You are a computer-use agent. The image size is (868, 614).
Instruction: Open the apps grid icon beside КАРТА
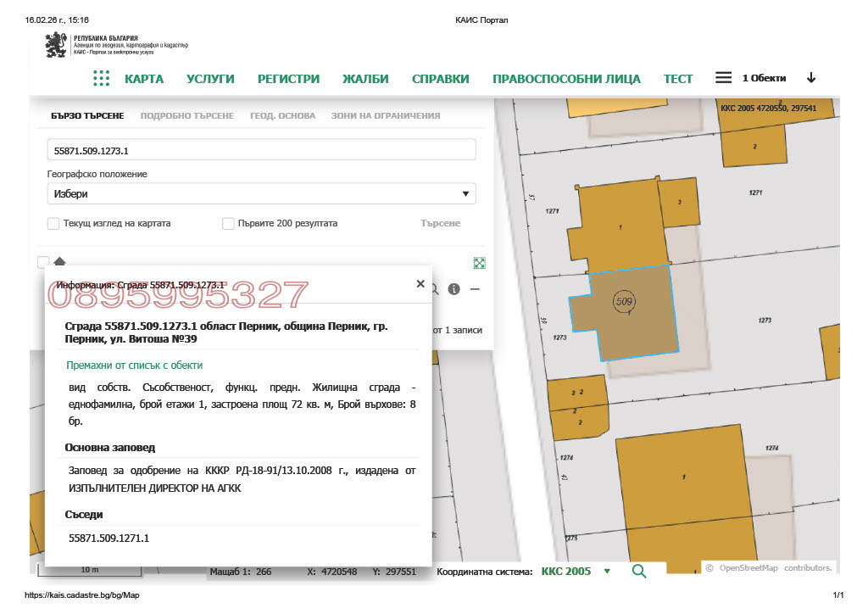[x=101, y=78]
